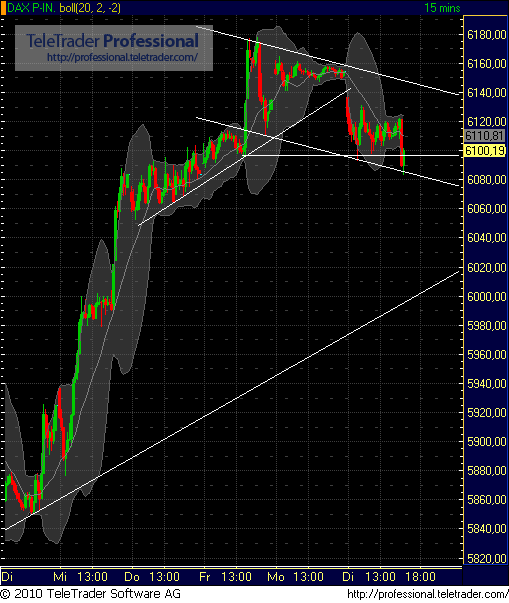Click the 'Do' day label on time axis
This screenshot has width=509, height=603.
(132, 577)
